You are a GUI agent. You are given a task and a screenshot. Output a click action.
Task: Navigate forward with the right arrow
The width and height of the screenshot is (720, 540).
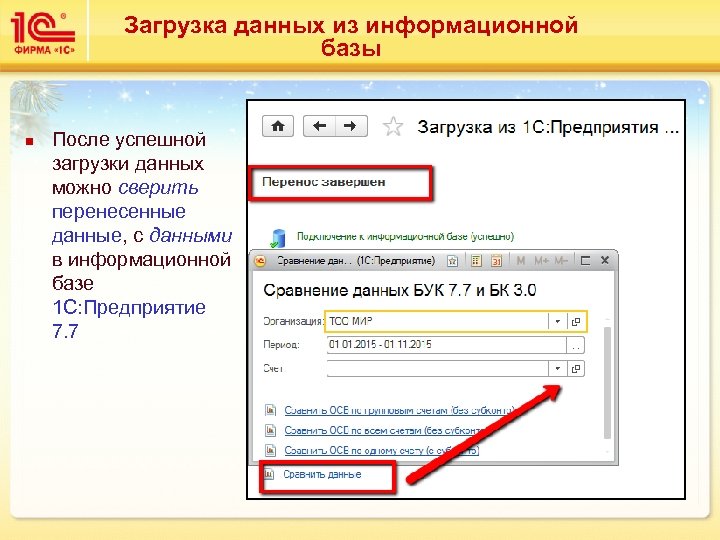point(351,126)
